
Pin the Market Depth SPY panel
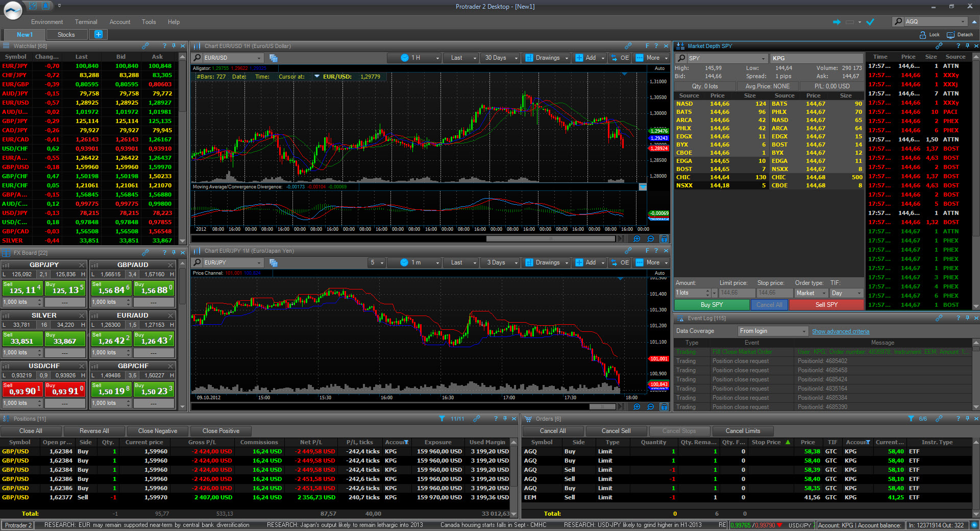[967, 46]
